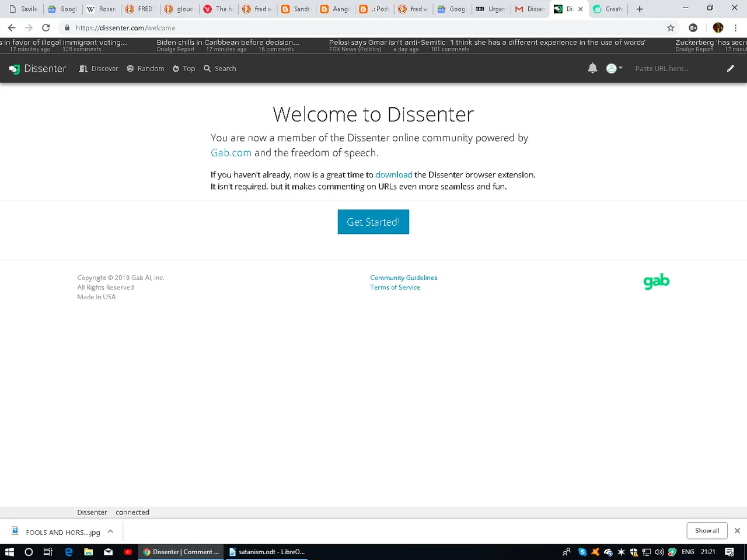Viewport: 747px width, 560px height.
Task: Click the Get Started! button
Action: pyautogui.click(x=373, y=222)
